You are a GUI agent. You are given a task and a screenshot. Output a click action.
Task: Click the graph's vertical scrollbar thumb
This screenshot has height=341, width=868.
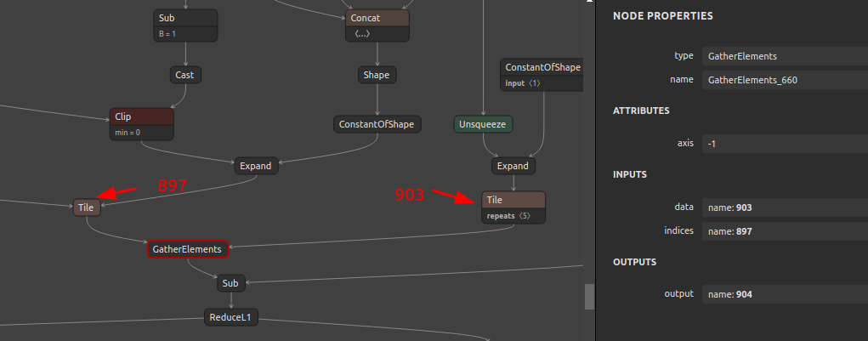[x=589, y=297]
